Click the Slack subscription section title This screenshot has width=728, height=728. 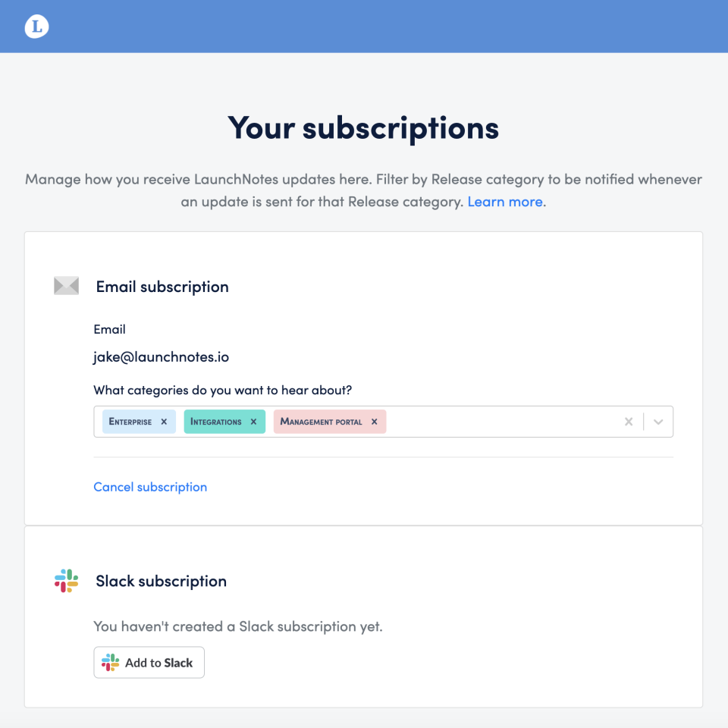coord(161,581)
